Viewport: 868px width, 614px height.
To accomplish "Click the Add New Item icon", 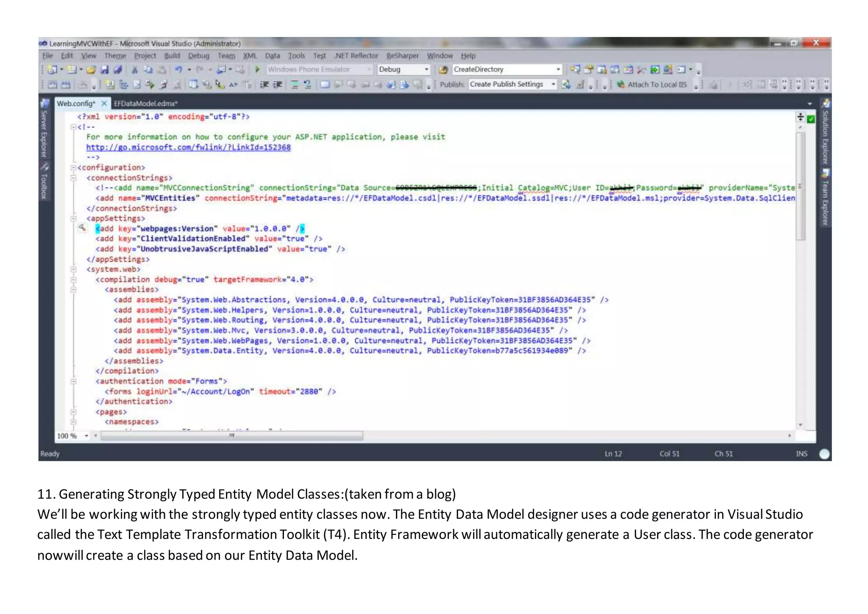I will point(72,70).
